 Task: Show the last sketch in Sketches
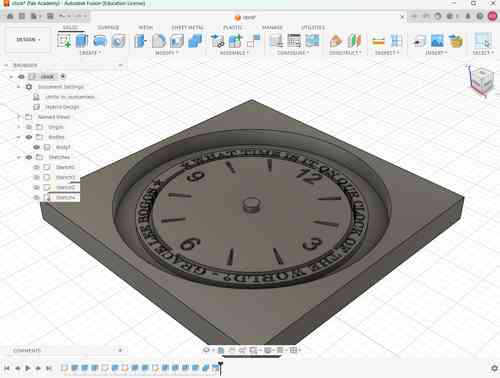click(x=37, y=197)
